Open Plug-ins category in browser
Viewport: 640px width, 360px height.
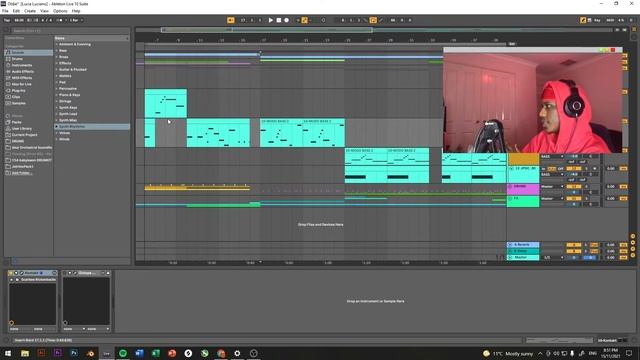(x=29, y=90)
